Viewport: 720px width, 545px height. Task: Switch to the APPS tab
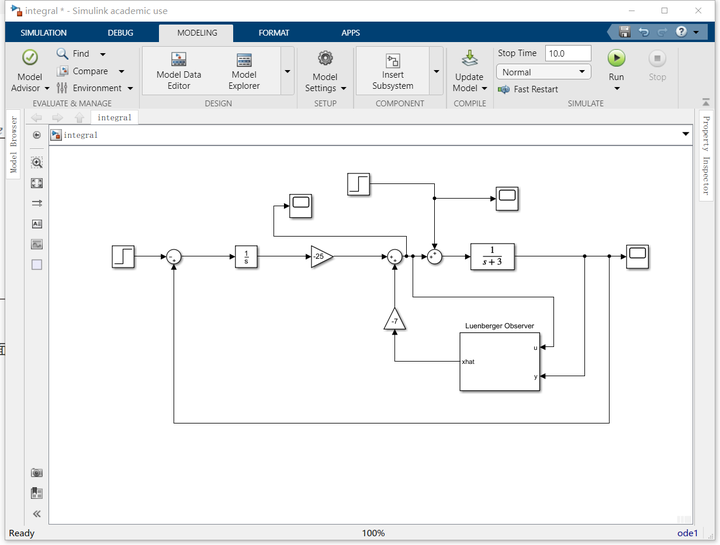(350, 33)
